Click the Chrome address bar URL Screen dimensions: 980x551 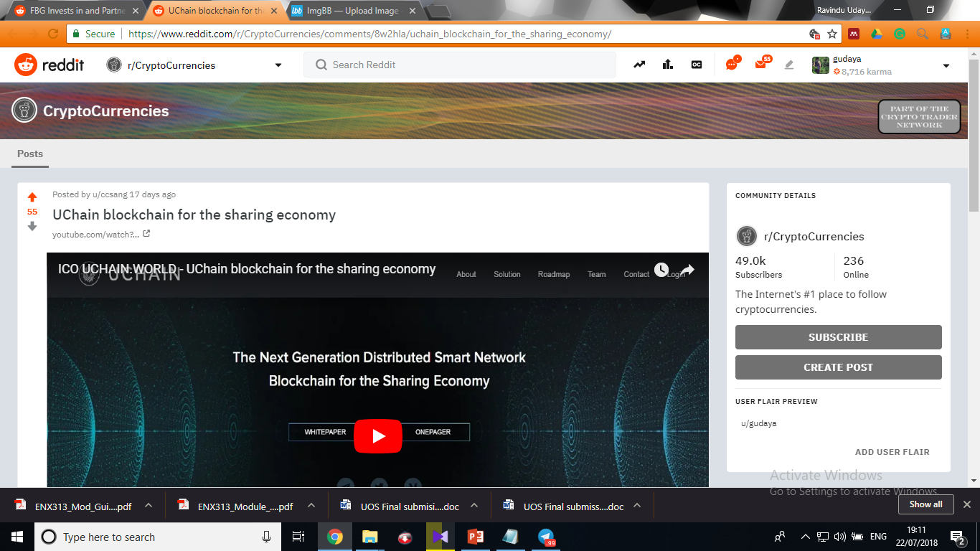click(369, 34)
